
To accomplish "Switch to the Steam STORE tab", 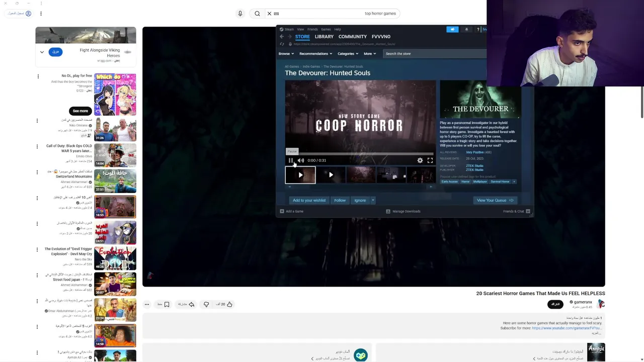I will coord(302,37).
